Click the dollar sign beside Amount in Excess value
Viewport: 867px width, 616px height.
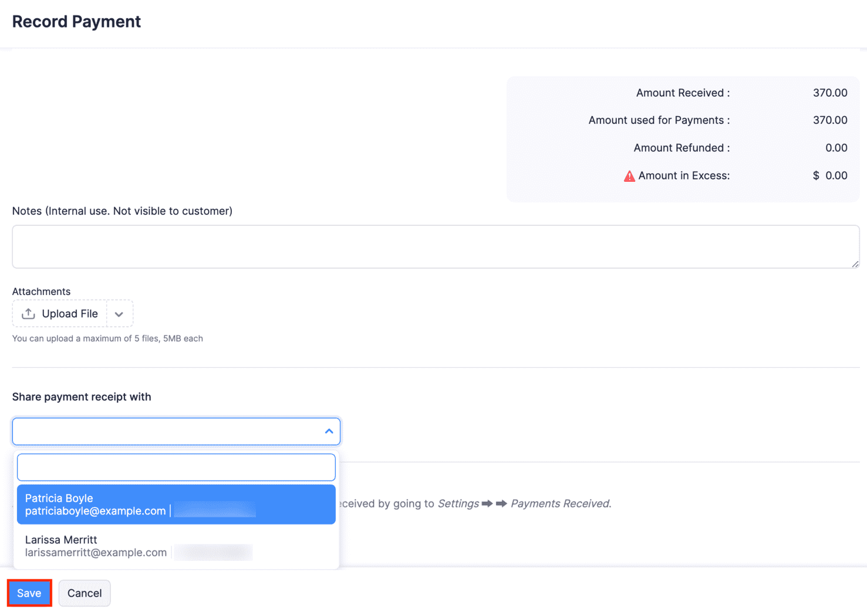pos(815,175)
